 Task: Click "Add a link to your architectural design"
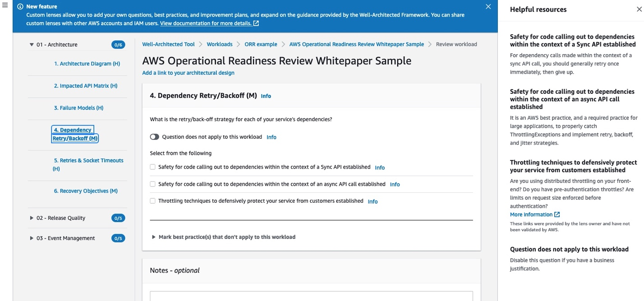[x=188, y=73]
